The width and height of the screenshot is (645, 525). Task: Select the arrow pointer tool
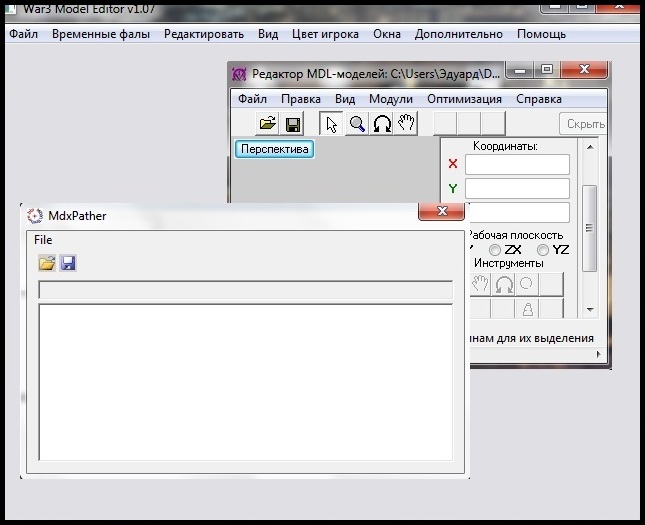click(331, 123)
